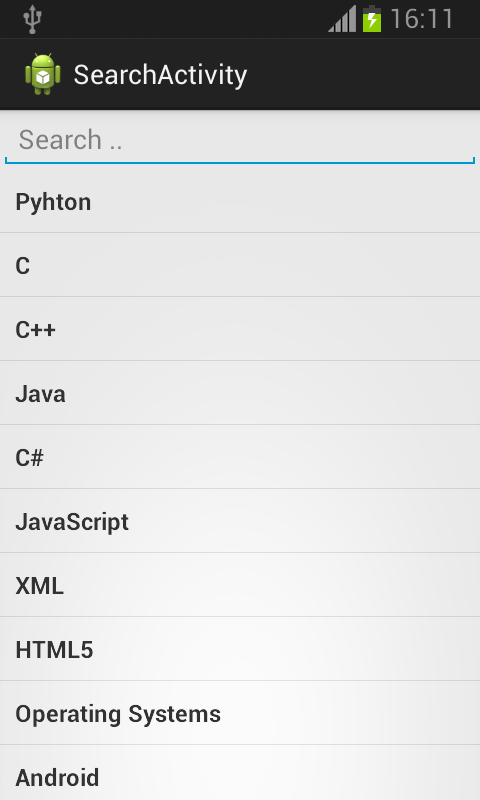Click the blue underline of the search box

[240, 162]
